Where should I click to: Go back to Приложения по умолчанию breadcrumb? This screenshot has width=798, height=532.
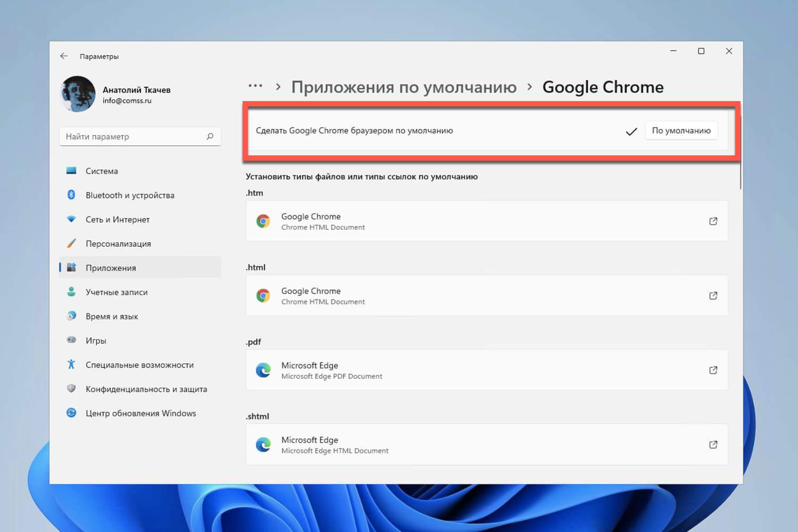pos(404,87)
